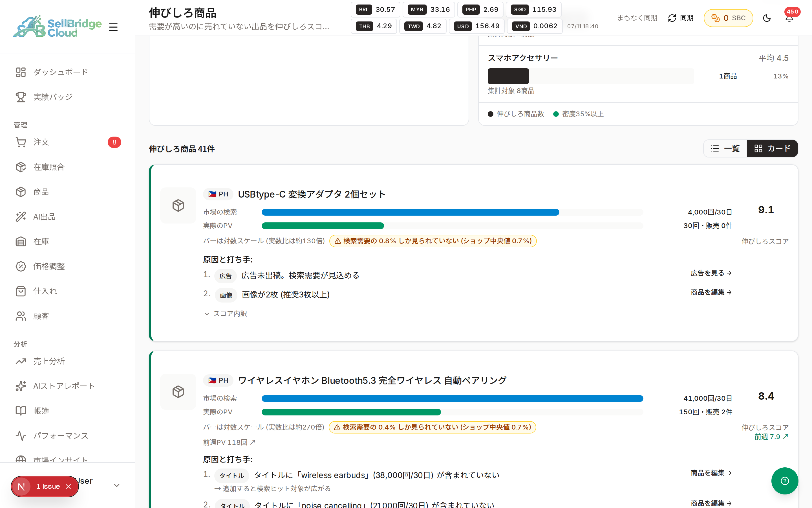Dismiss the 1 Issue badge with X
This screenshot has width=812, height=508.
pos(69,487)
